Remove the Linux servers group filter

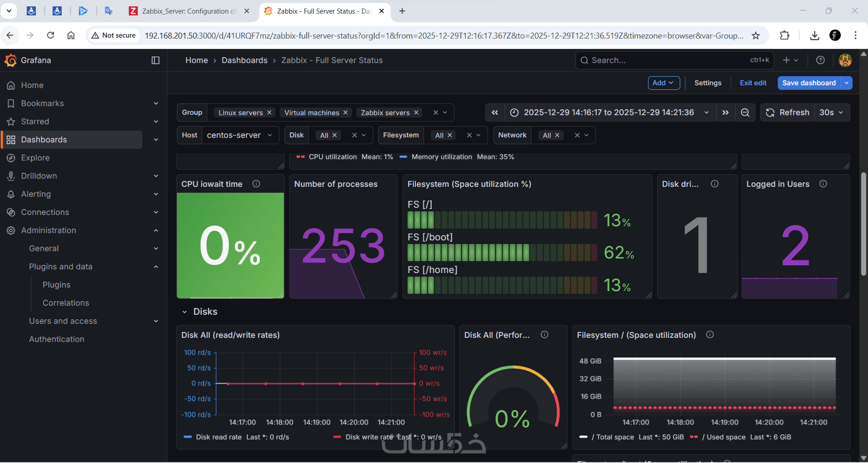(x=269, y=112)
